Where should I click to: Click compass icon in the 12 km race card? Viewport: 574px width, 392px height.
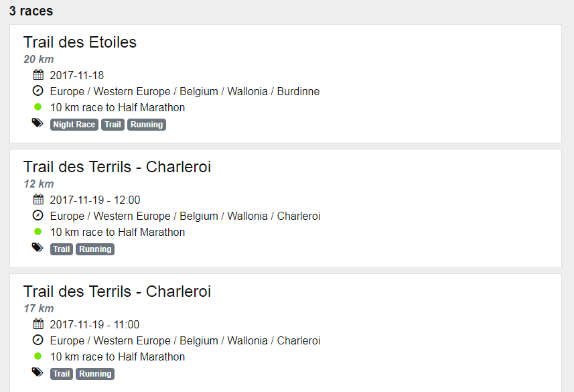[x=38, y=216]
